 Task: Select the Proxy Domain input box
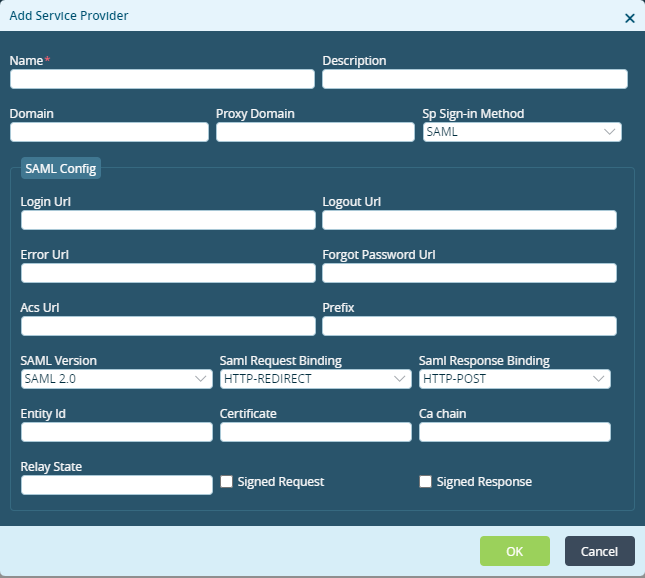[315, 132]
